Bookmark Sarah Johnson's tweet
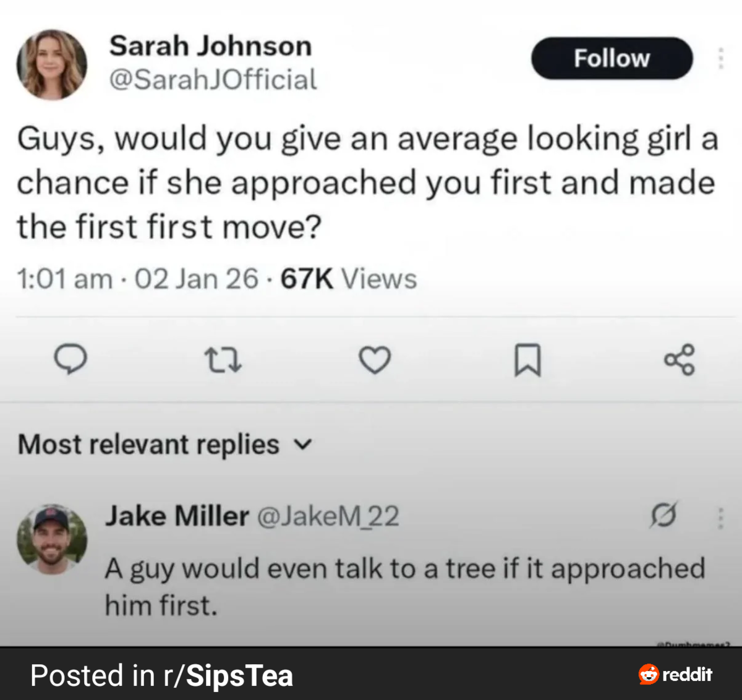Screen dimensions: 742x700 [x=527, y=360]
